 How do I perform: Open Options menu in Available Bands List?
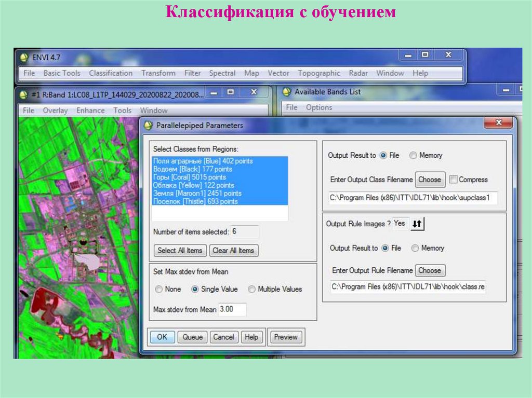click(x=319, y=107)
